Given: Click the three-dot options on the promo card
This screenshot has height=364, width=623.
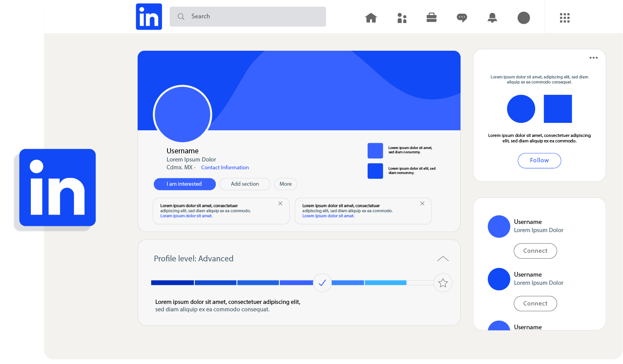Looking at the screenshot, I should pos(593,58).
